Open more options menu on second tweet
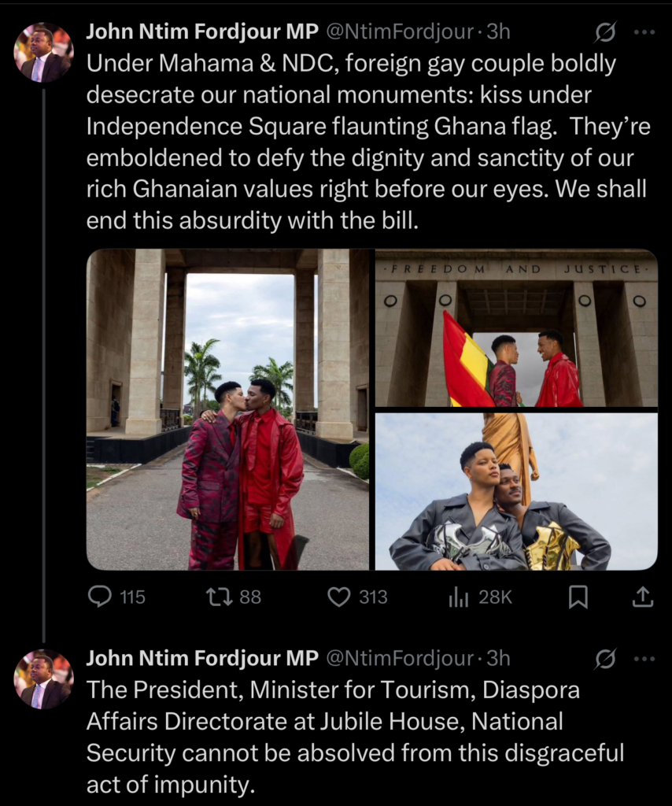Screen dimensions: 672x806 [x=644, y=658]
